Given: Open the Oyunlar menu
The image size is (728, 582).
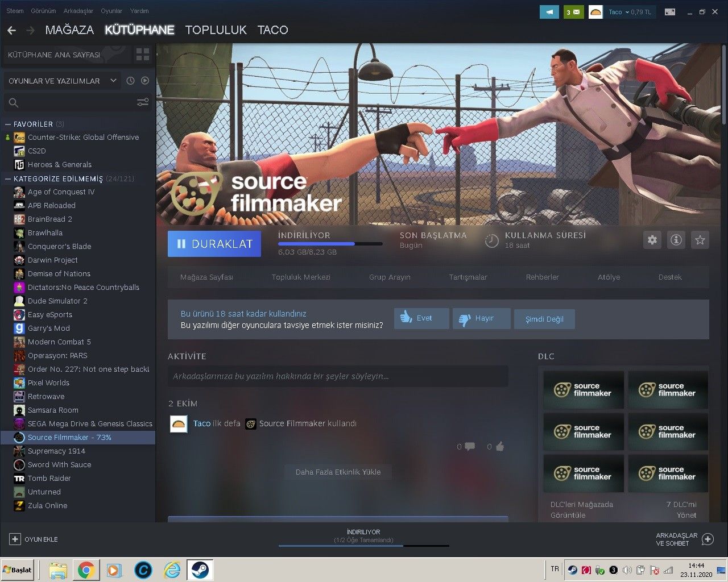Looking at the screenshot, I should [x=111, y=11].
